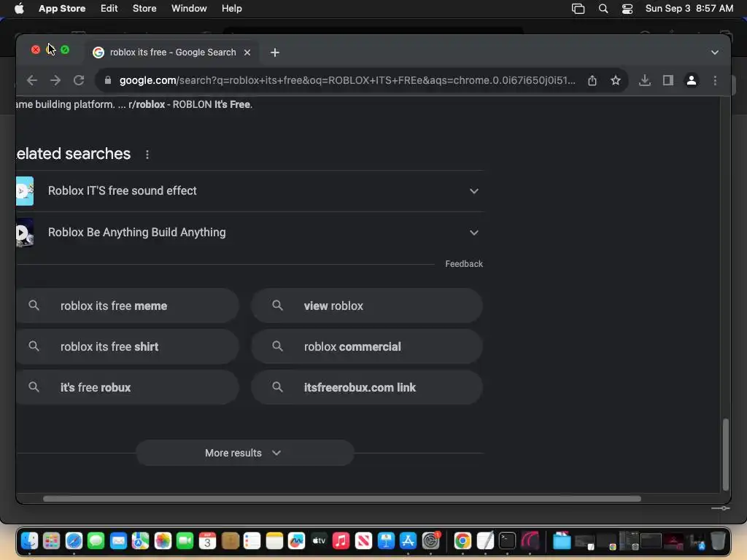Switch to Google Chrome in the Dock
This screenshot has height=560, width=747.
(462, 540)
